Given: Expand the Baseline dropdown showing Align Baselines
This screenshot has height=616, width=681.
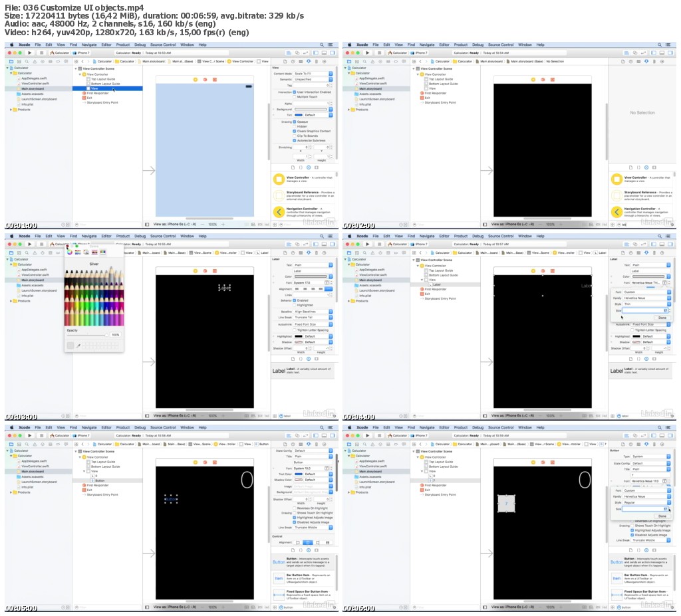Looking at the screenshot, I should tap(313, 311).
